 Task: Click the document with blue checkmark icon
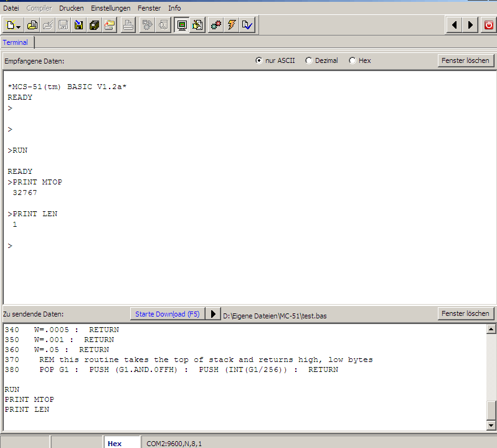pyautogui.click(x=247, y=25)
